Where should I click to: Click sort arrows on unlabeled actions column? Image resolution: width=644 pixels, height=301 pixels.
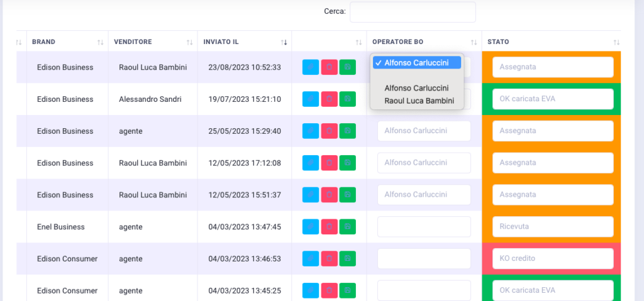(x=358, y=42)
